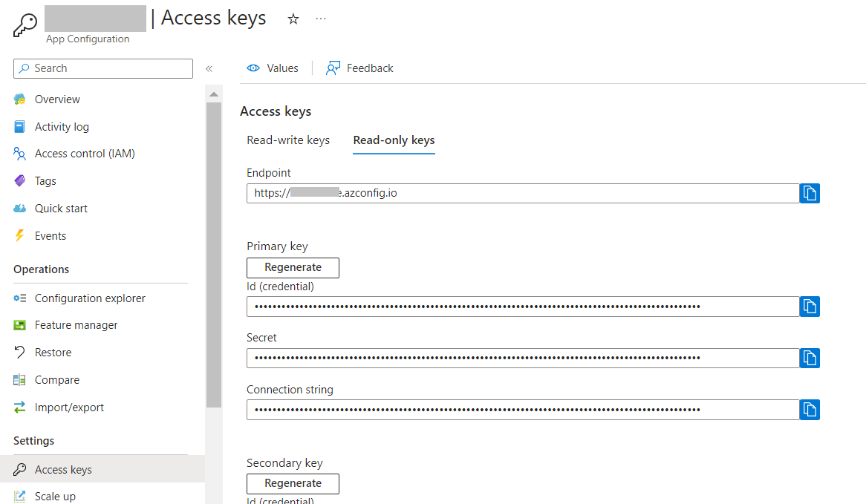
Task: Toggle Values visibility with eye icon
Action: tap(273, 68)
